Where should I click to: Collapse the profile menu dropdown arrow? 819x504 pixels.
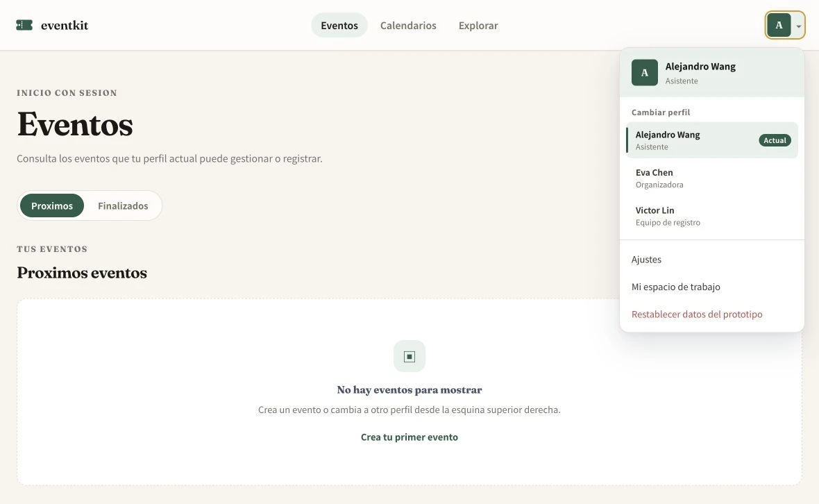[799, 26]
